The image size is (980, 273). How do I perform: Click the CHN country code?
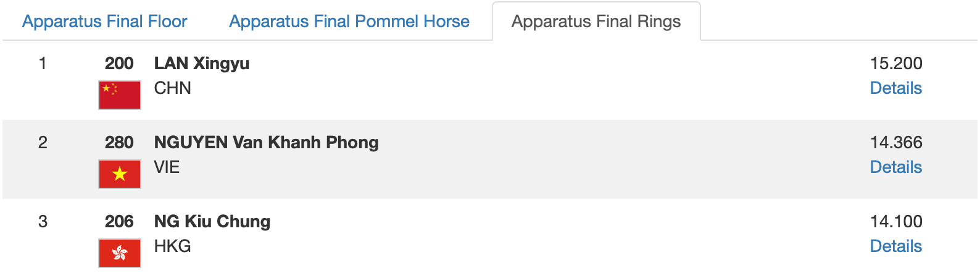click(173, 88)
